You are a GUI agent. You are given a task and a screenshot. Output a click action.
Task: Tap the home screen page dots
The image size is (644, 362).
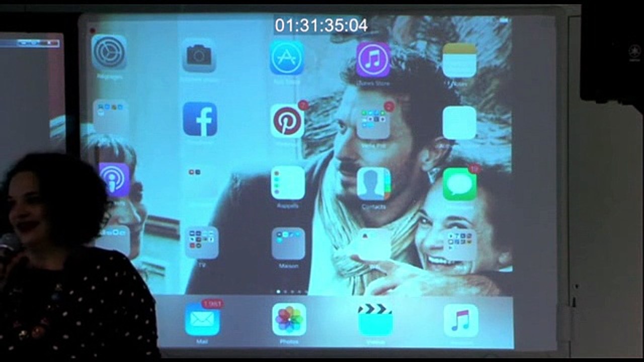pos(292,292)
